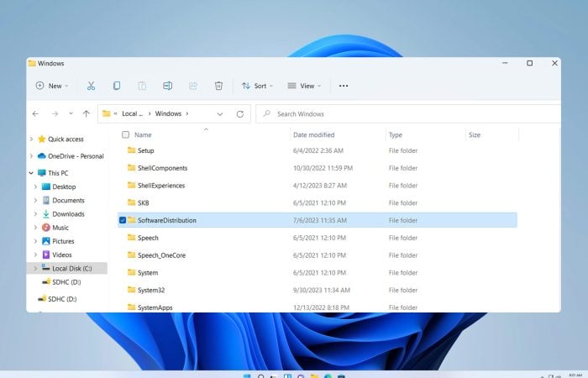Toggle the select-all checkbox beside Name
Image resolution: width=588 pixels, height=378 pixels.
pyautogui.click(x=126, y=134)
